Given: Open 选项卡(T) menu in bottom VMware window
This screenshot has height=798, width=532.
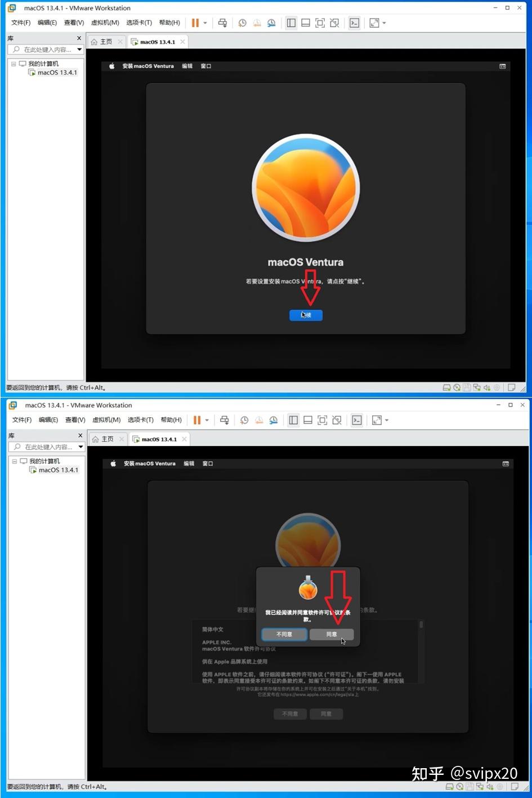Looking at the screenshot, I should [140, 420].
